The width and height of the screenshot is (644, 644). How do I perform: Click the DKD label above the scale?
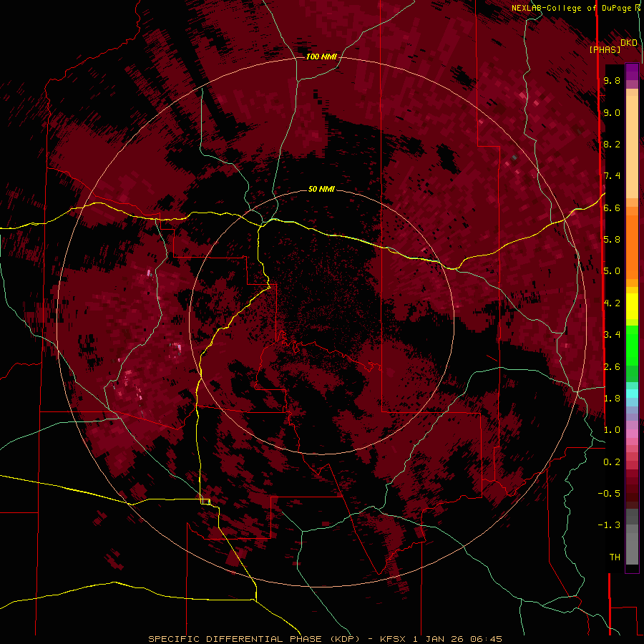(629, 43)
